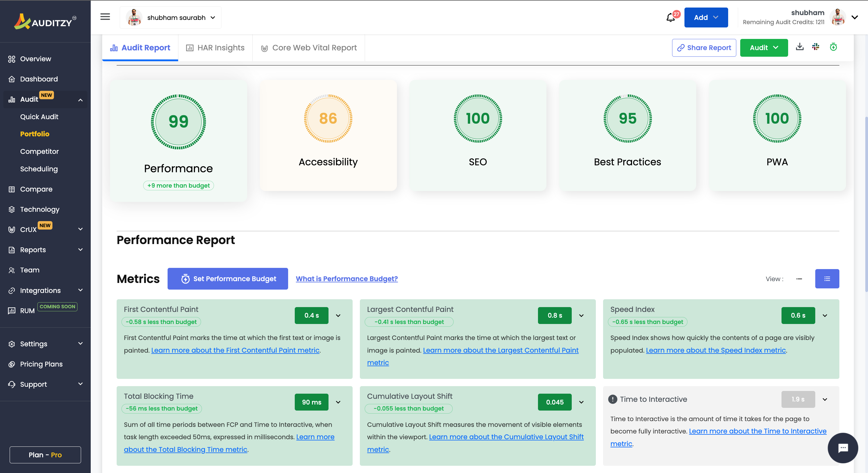Click the Share Report button
The image size is (868, 473).
pyautogui.click(x=704, y=48)
